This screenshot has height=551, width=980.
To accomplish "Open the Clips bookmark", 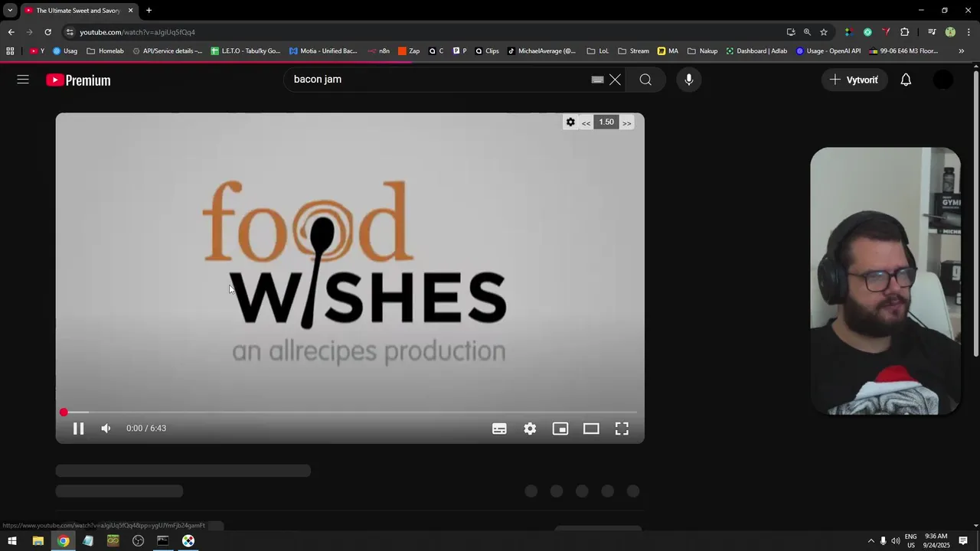I will 487,51.
